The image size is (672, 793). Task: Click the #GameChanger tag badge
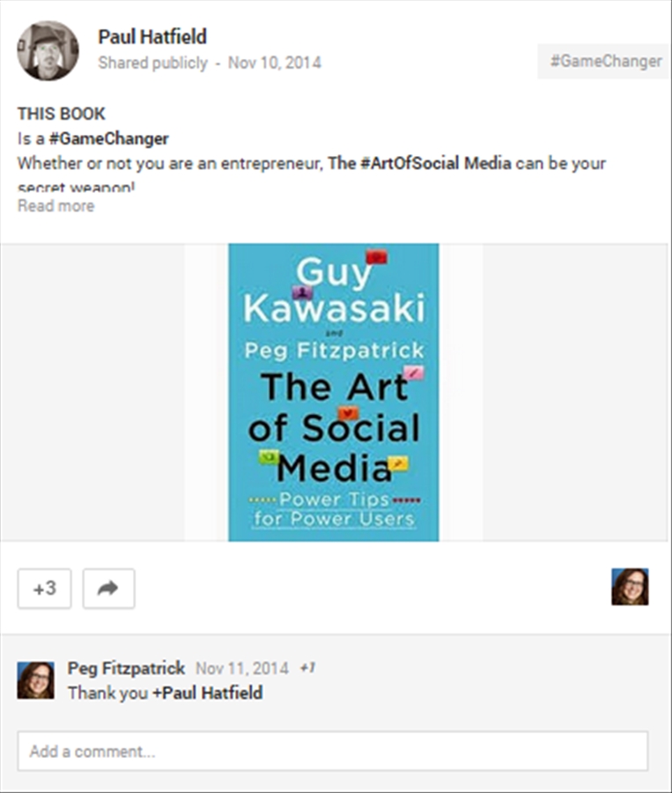(x=605, y=61)
